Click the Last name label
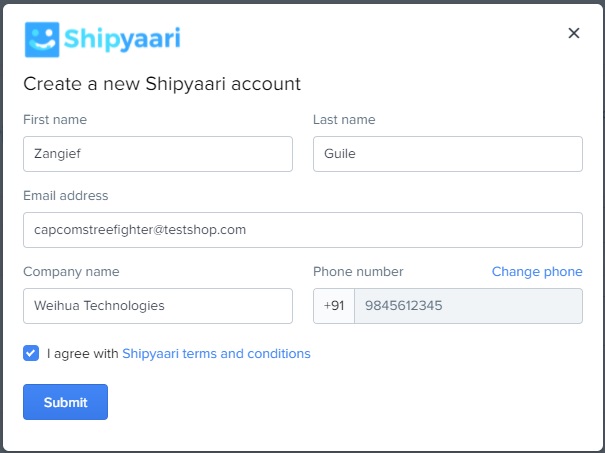This screenshot has height=453, width=605. pyautogui.click(x=344, y=120)
